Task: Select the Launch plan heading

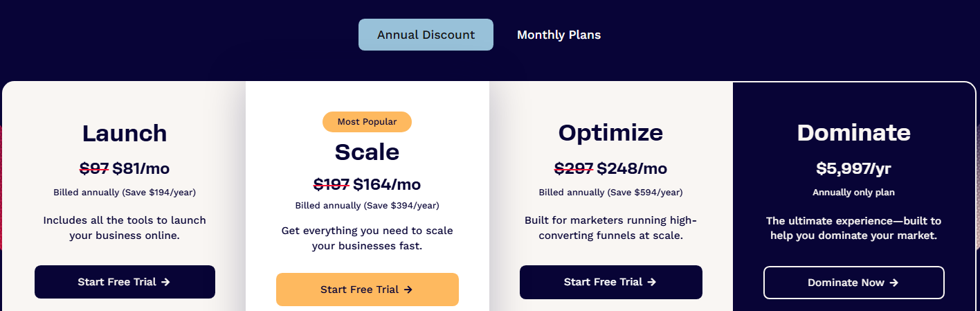Action: (x=125, y=133)
